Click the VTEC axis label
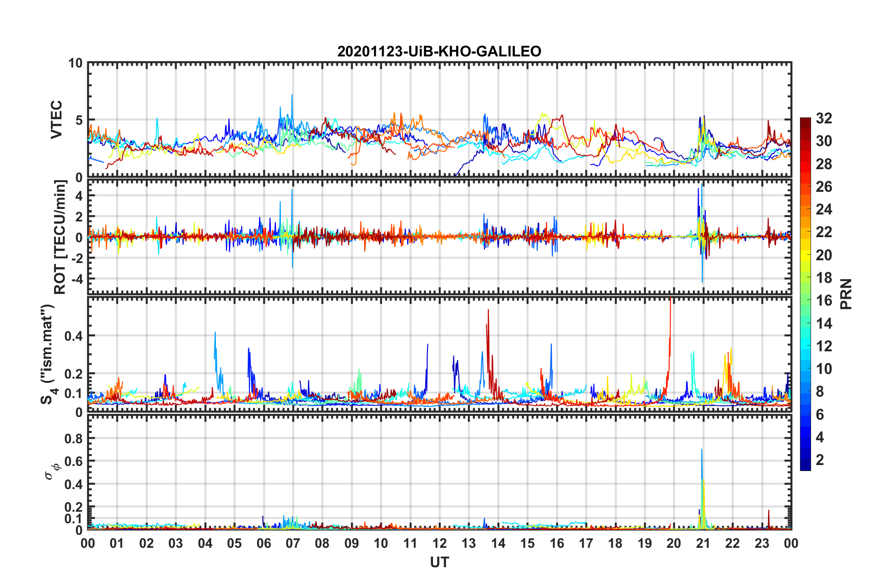879x588 pixels. coord(56,119)
